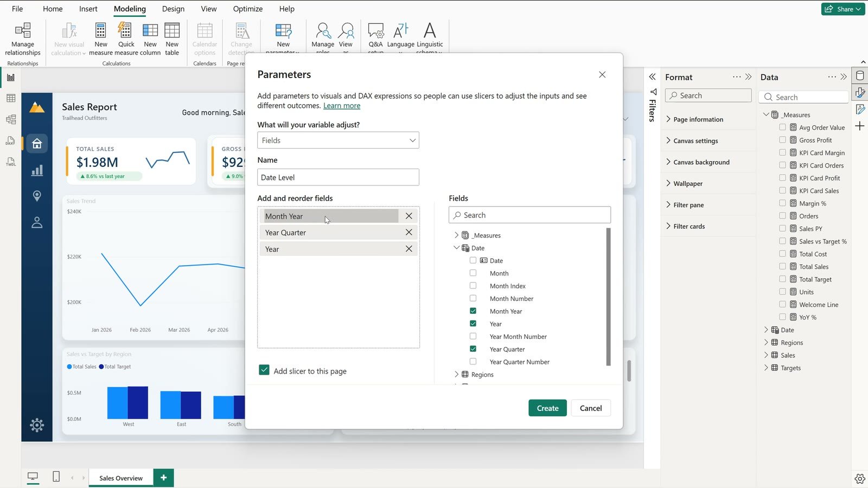
Task: Click the Fields search box in the dialog
Action: point(529,215)
